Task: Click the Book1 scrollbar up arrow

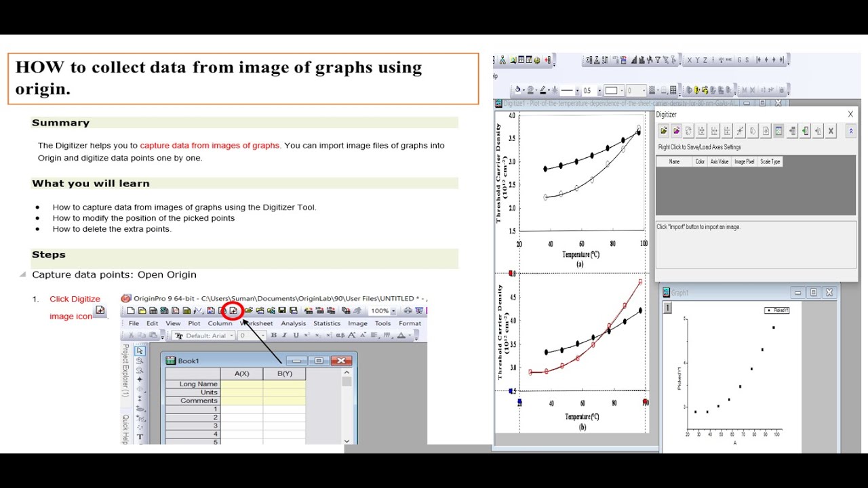Action: (347, 373)
